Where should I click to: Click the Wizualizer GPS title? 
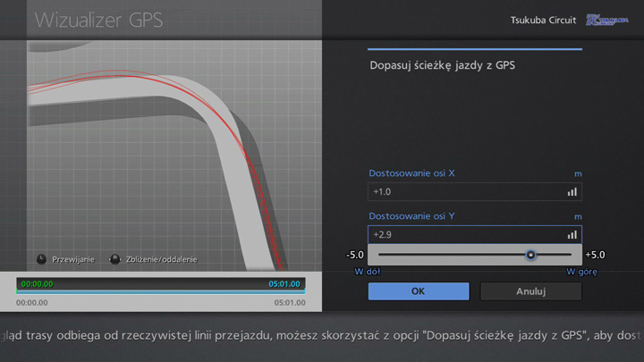tap(98, 20)
